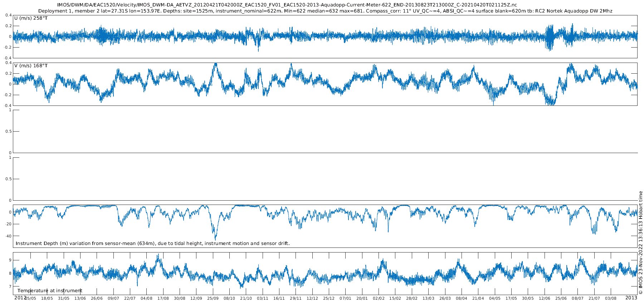This screenshot has width=644, height=304.
Task: Click the 'Temperature at instrument' label
Action: pyautogui.click(x=50, y=291)
